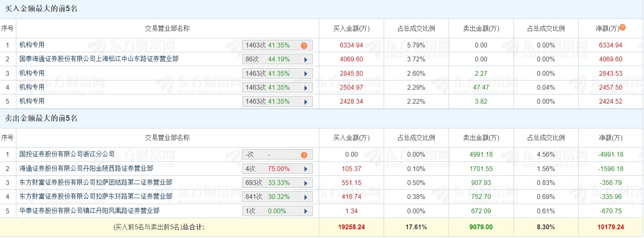Viewport: 644px width, 238px height.
Task: Expand the arrow in the 拉萨团结路第二证券营业部 row
Action: click(x=306, y=183)
